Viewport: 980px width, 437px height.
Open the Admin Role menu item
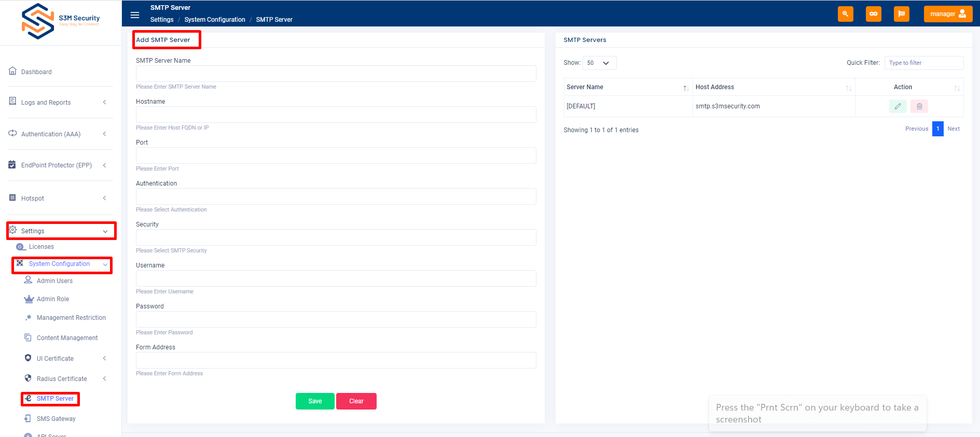(x=53, y=299)
